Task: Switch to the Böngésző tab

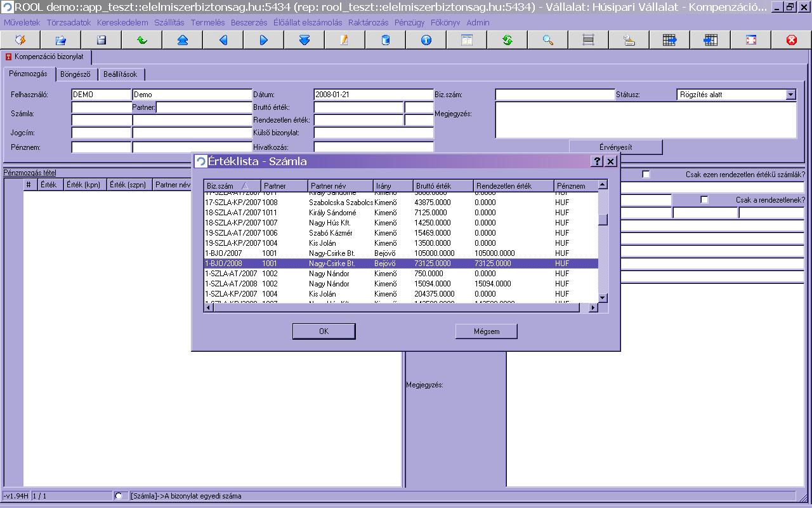Action: point(75,74)
